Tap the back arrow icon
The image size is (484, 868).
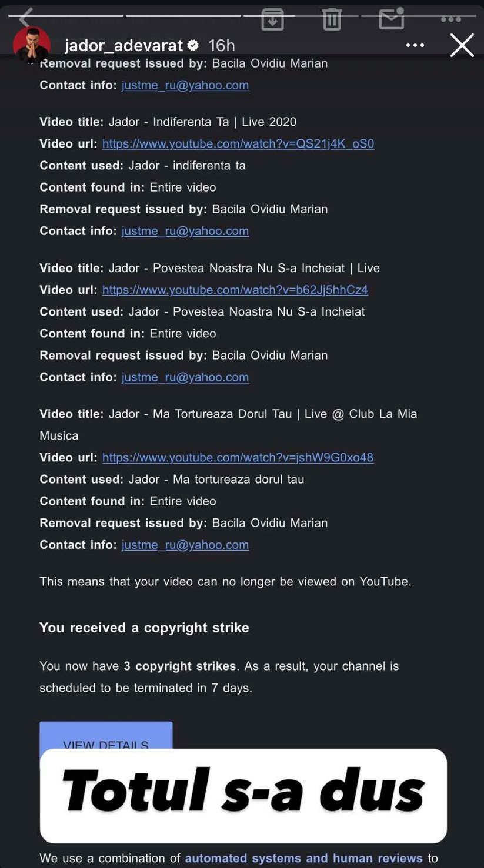click(x=25, y=18)
